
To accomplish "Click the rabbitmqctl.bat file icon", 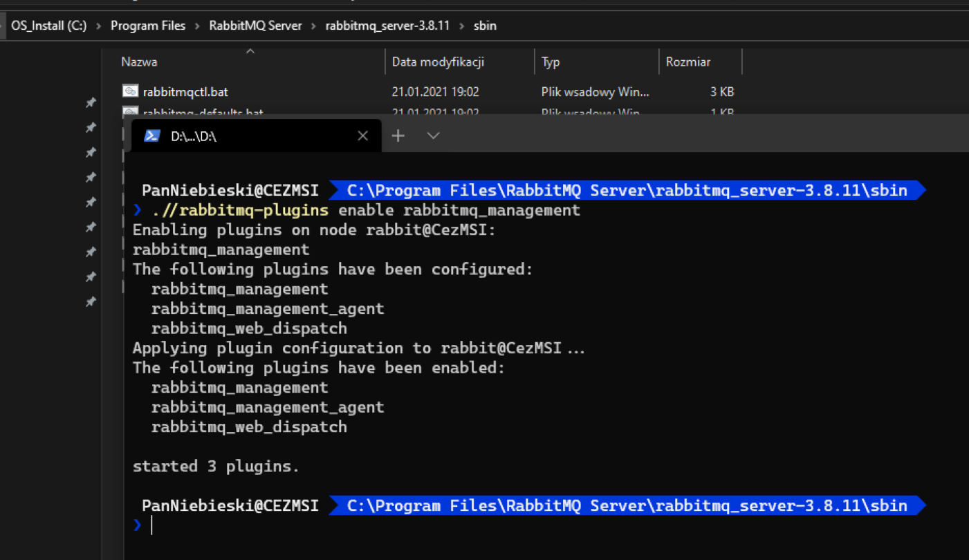I will pyautogui.click(x=130, y=91).
